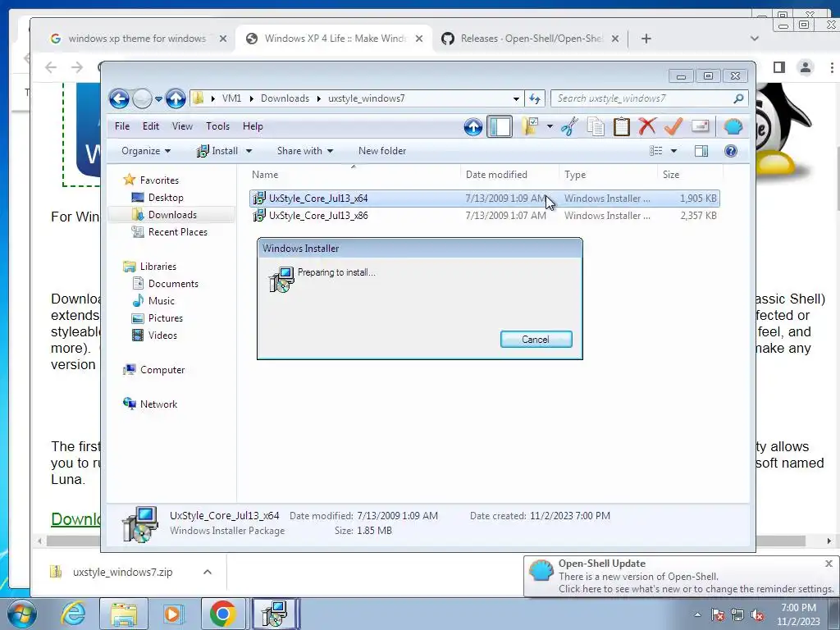Screen dimensions: 840x630
Task: Open the View menu
Action: click(x=182, y=126)
